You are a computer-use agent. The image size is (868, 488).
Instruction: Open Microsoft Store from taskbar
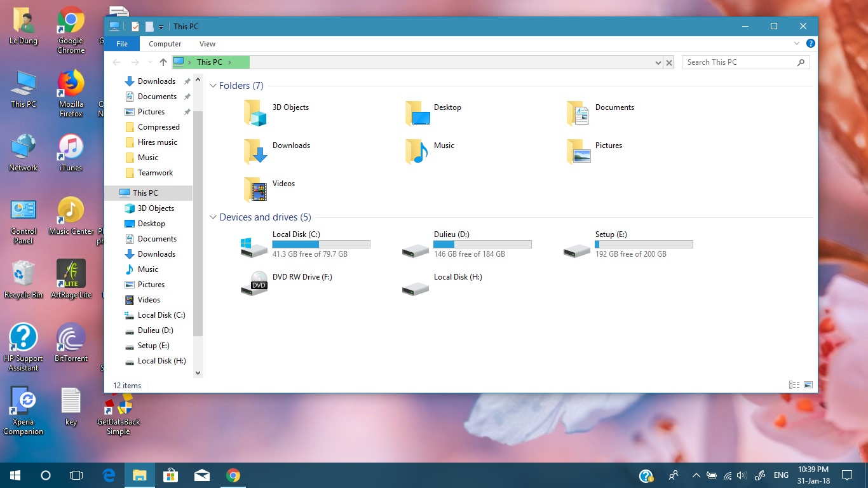coord(170,475)
